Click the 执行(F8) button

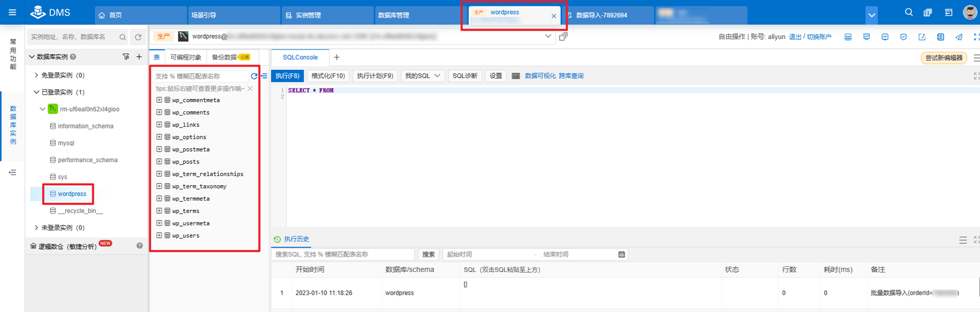point(288,76)
